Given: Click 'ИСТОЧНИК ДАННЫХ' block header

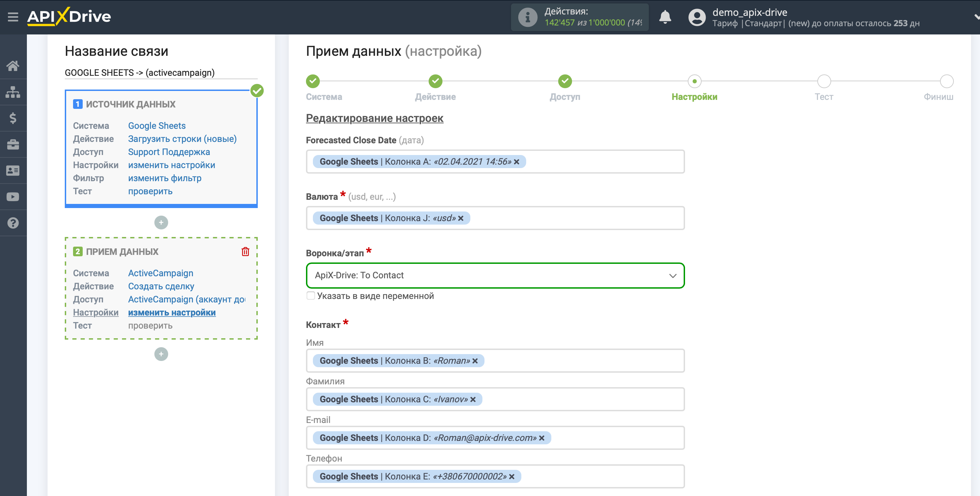Looking at the screenshot, I should coord(131,104).
